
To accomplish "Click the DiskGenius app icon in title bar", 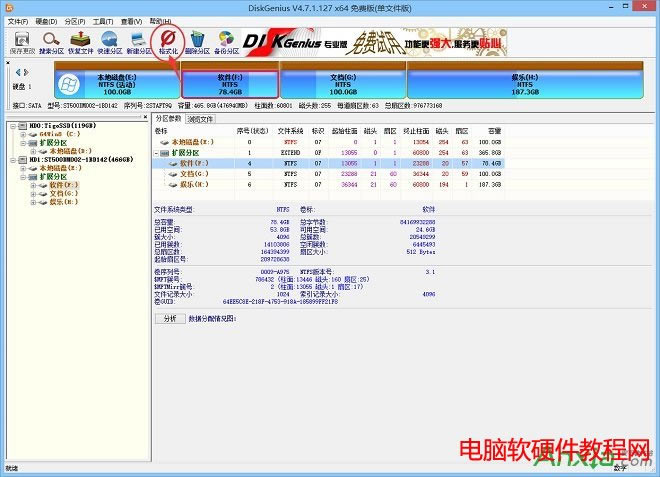I will point(9,7).
